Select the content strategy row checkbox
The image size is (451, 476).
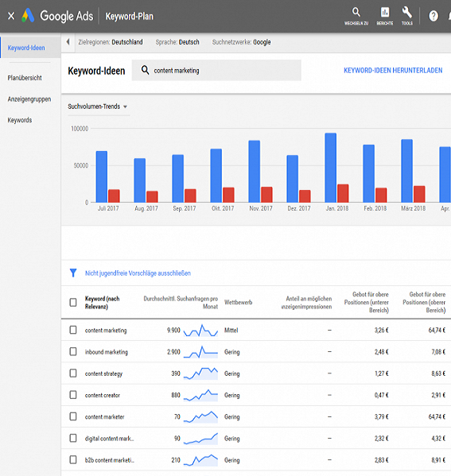[x=73, y=373]
